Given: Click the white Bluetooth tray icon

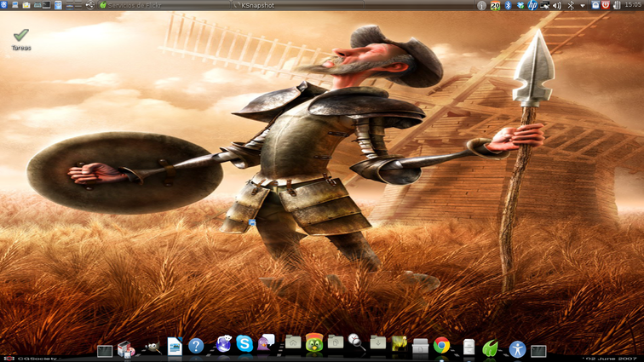Looking at the screenshot, I should tap(571, 5).
